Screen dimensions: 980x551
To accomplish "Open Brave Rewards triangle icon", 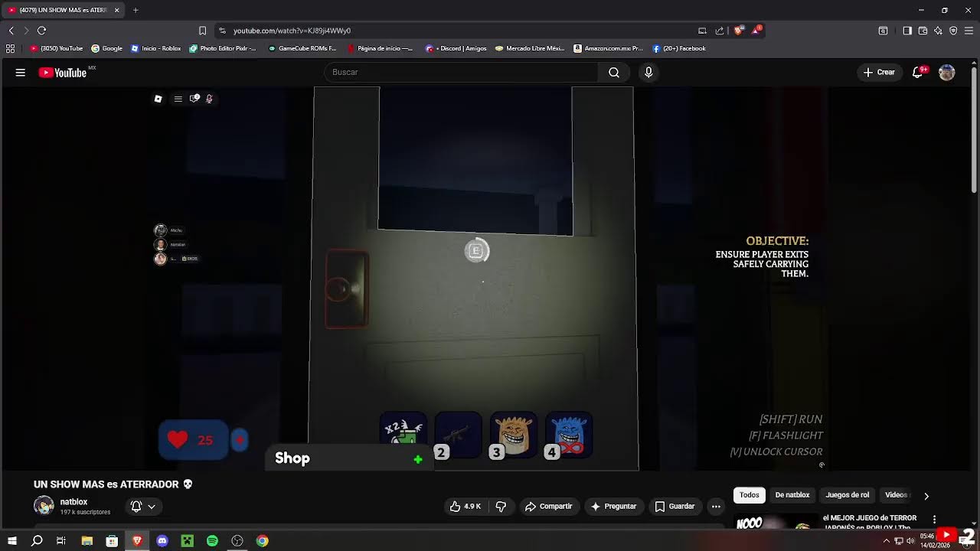I will [756, 31].
